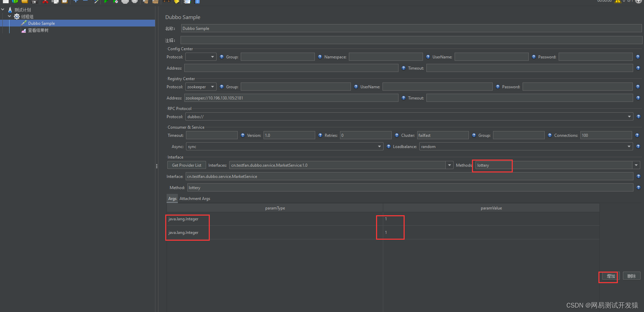
Task: Click the paramType column header
Action: [x=275, y=208]
